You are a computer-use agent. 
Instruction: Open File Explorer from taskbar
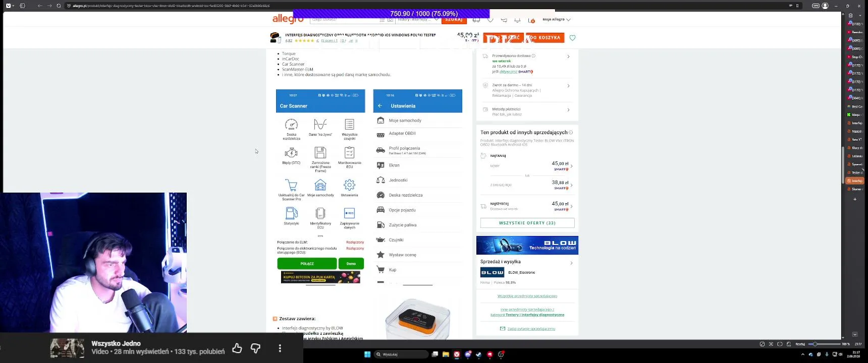(446, 354)
